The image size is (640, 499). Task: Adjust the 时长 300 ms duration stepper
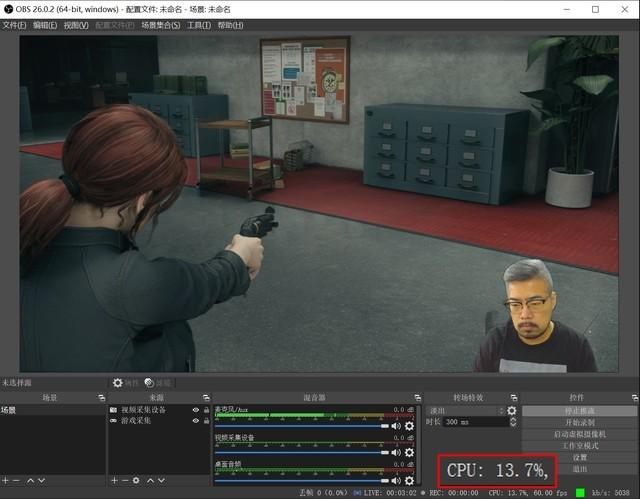coord(503,422)
